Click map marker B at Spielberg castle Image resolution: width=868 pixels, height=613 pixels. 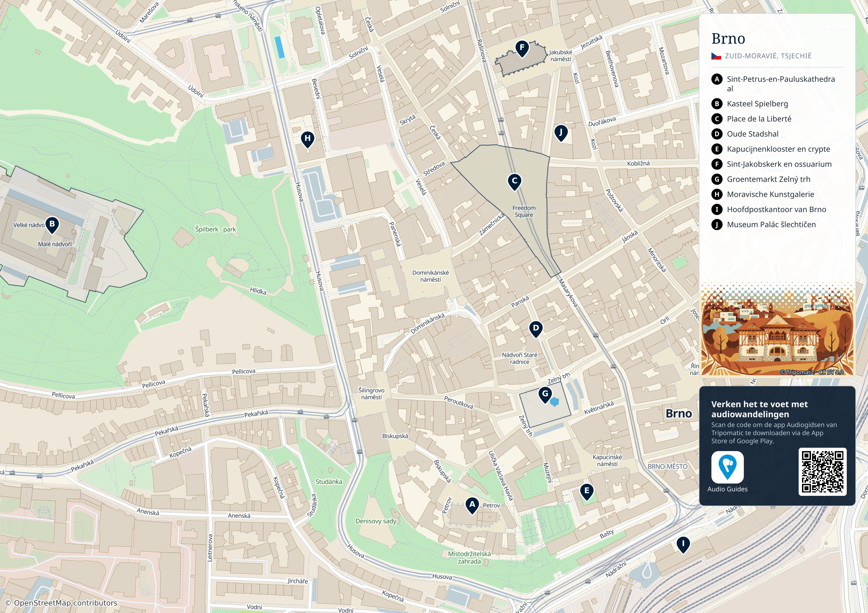[52, 225]
